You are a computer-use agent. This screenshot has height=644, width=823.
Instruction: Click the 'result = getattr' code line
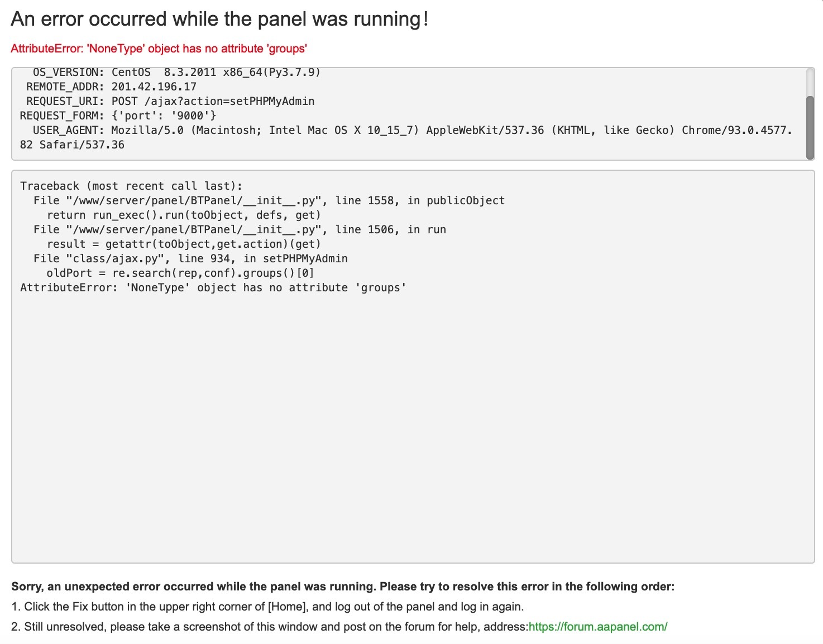(x=184, y=244)
